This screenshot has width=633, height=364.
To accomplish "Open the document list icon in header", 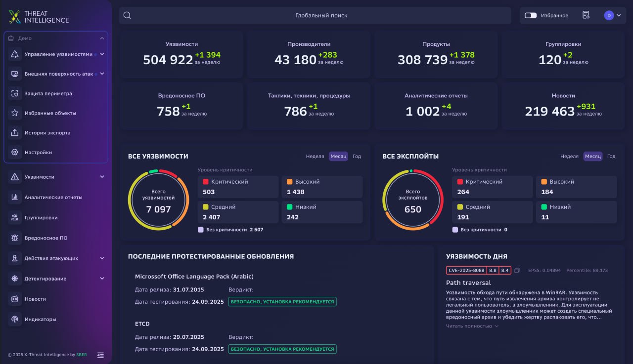I will pyautogui.click(x=586, y=15).
